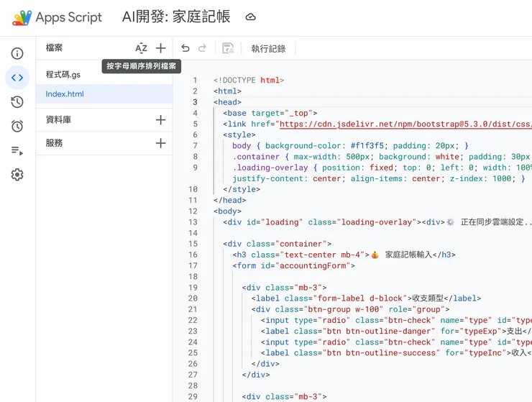The width and height of the screenshot is (532, 402).
Task: Click the btn-outline-success label line
Action: click(396, 353)
